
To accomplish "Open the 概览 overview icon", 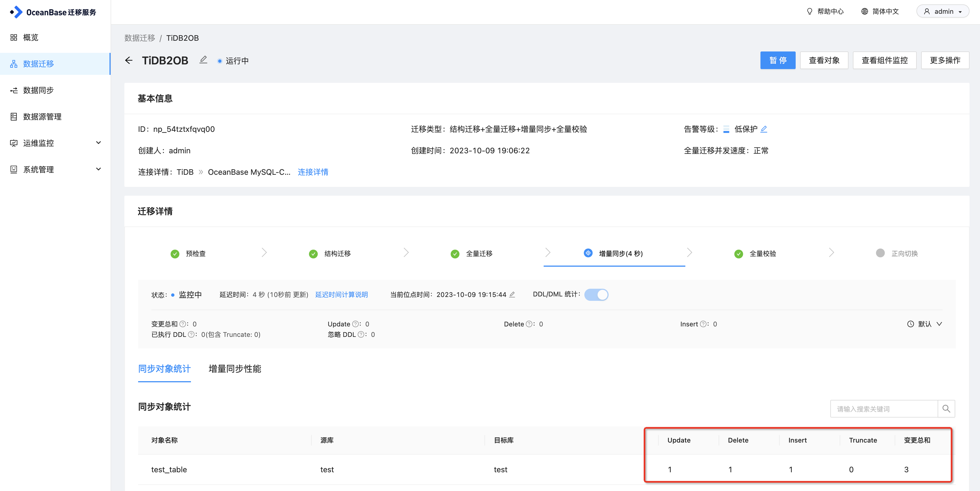I will click(x=14, y=37).
